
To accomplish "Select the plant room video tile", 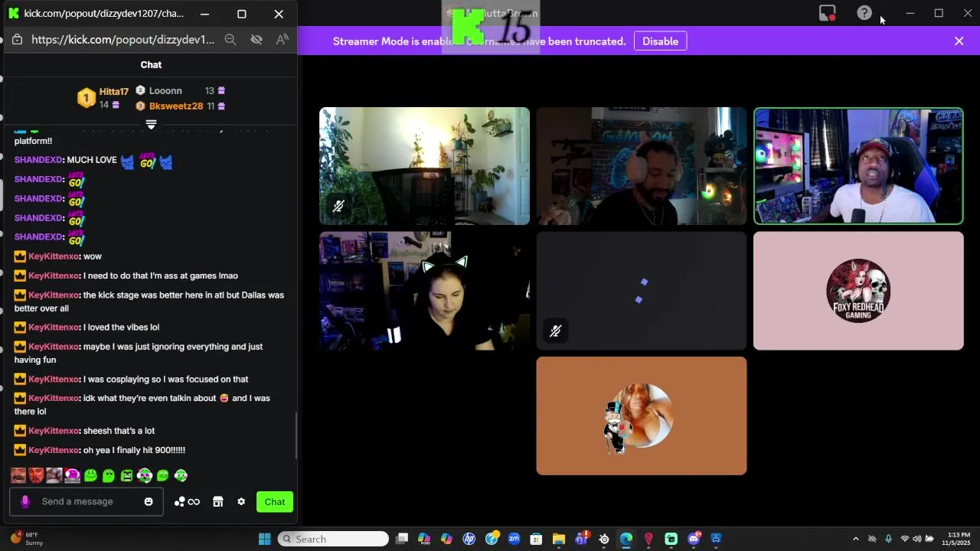I will tap(424, 166).
